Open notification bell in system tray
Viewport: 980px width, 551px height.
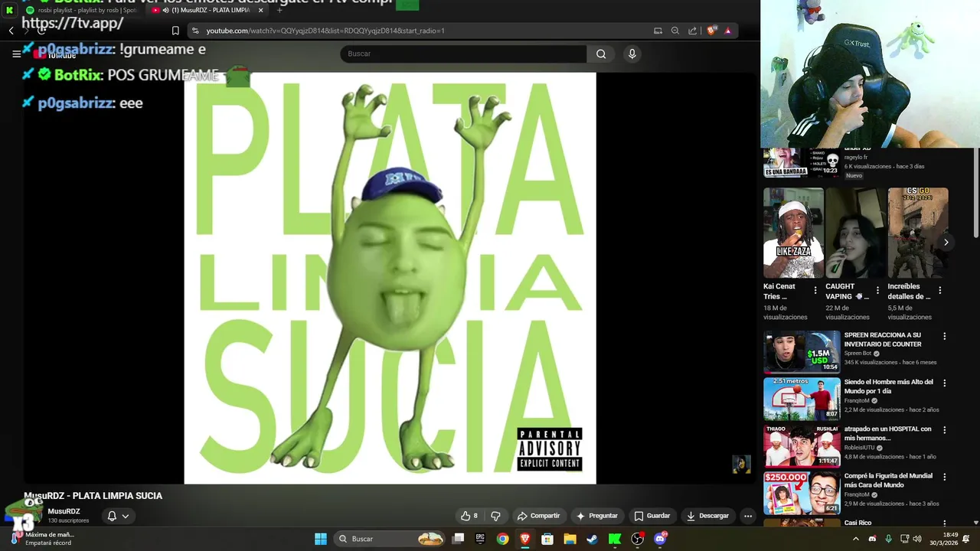[x=965, y=539]
